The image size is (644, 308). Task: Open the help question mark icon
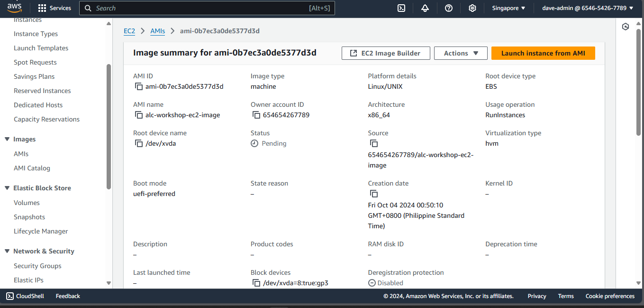click(449, 8)
